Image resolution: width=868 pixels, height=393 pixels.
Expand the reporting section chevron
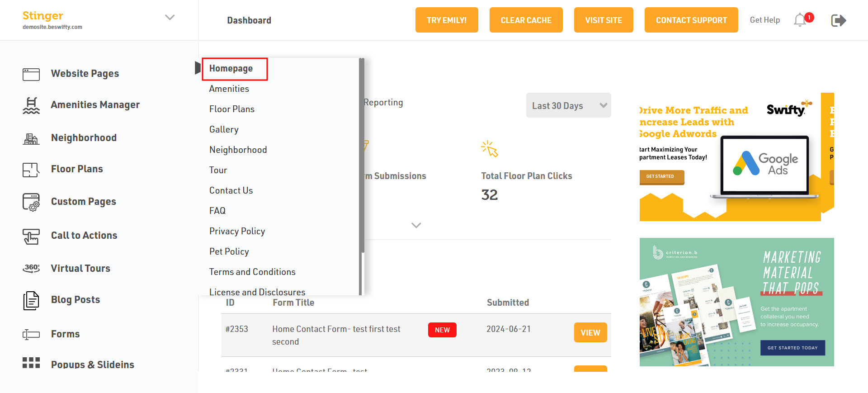point(416,225)
